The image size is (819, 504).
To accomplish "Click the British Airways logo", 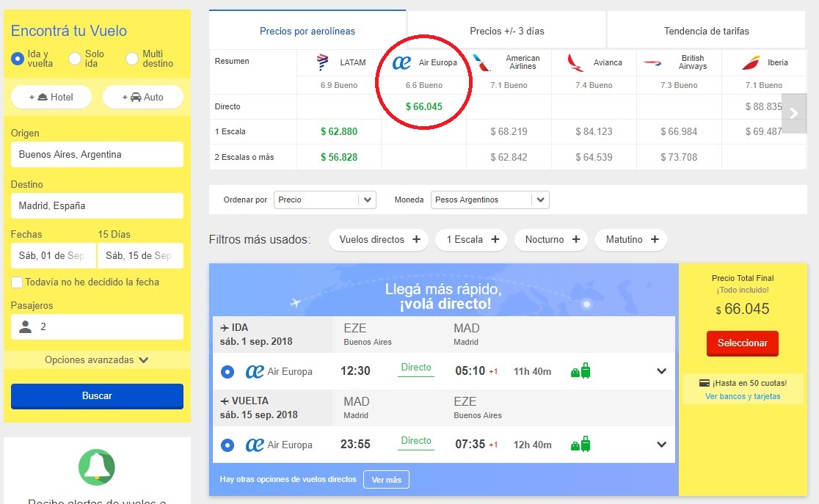I will [x=653, y=63].
